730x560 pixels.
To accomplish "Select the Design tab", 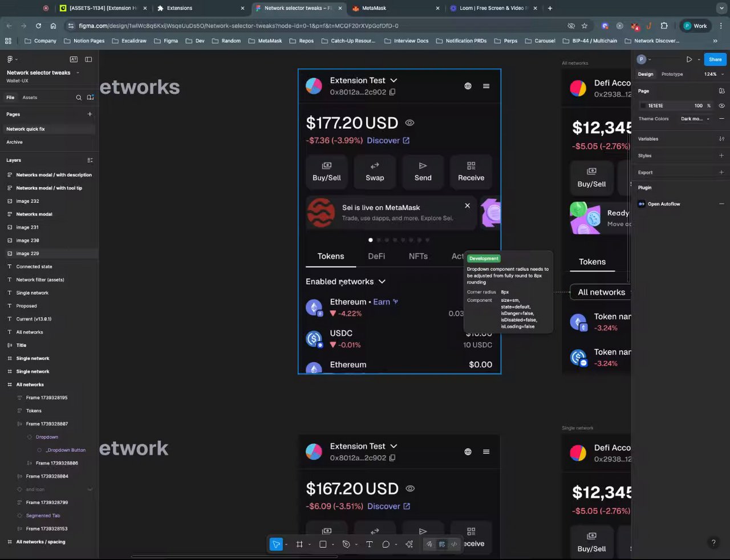I will pyautogui.click(x=646, y=74).
